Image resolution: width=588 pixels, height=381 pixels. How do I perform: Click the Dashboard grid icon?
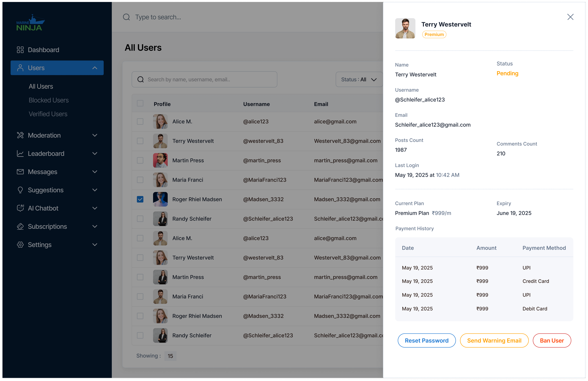(20, 50)
